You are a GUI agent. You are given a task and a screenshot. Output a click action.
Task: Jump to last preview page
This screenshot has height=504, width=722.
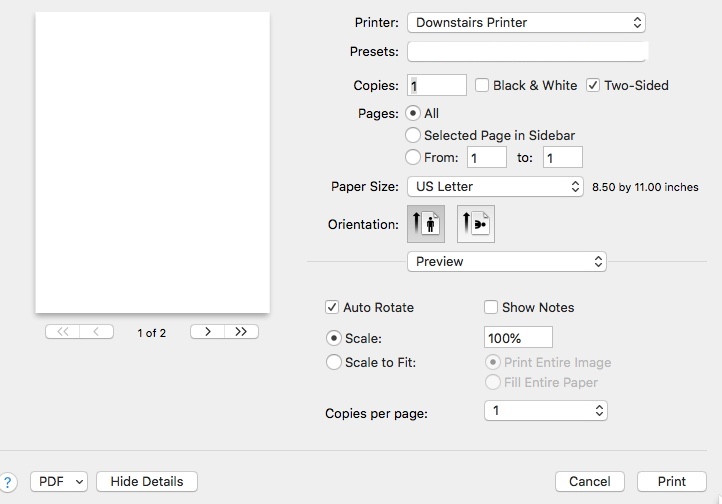pyautogui.click(x=241, y=331)
